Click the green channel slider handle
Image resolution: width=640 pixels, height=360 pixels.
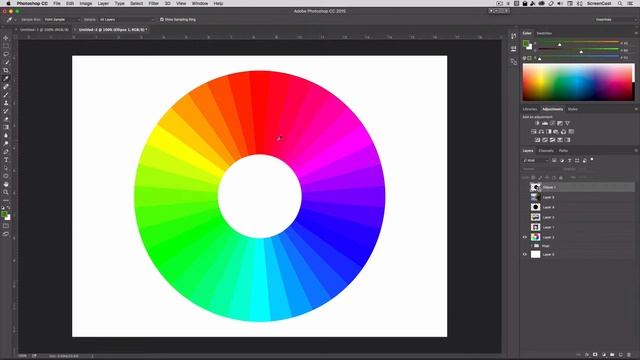click(581, 52)
